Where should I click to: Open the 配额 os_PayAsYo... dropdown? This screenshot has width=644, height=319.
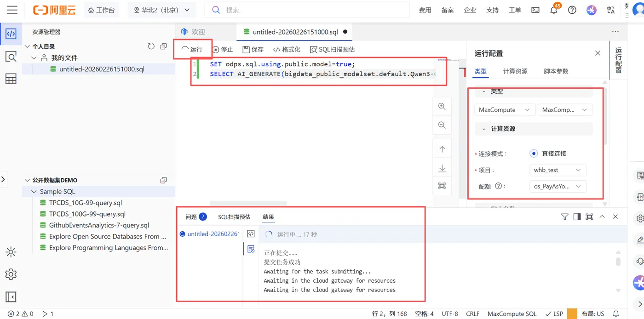[x=558, y=187]
